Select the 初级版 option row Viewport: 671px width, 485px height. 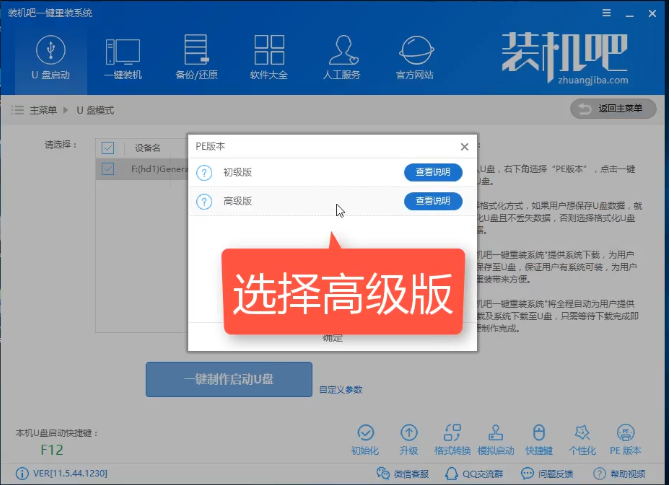pyautogui.click(x=333, y=173)
